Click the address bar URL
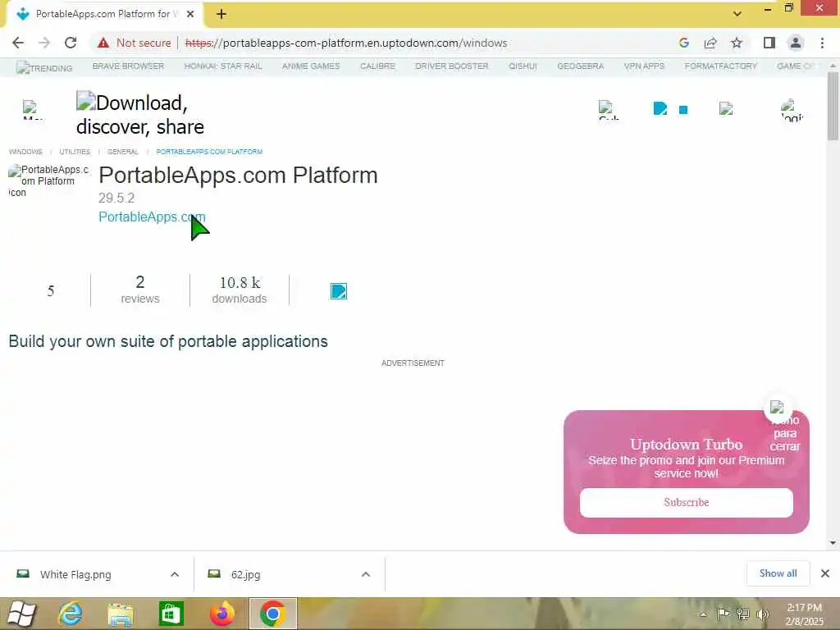Viewport: 840px width, 630px height. [346, 43]
